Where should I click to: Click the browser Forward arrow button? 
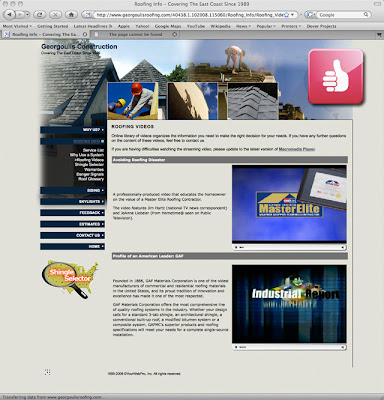(x=20, y=15)
